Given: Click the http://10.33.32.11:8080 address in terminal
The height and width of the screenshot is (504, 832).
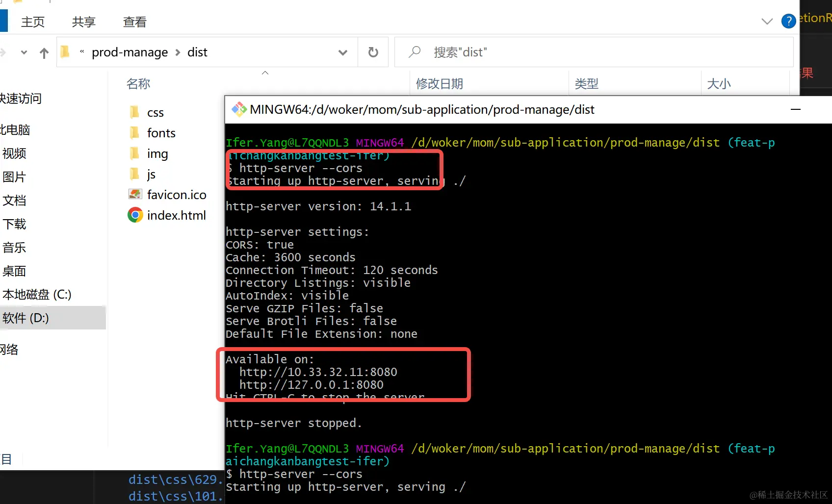Looking at the screenshot, I should click(318, 372).
